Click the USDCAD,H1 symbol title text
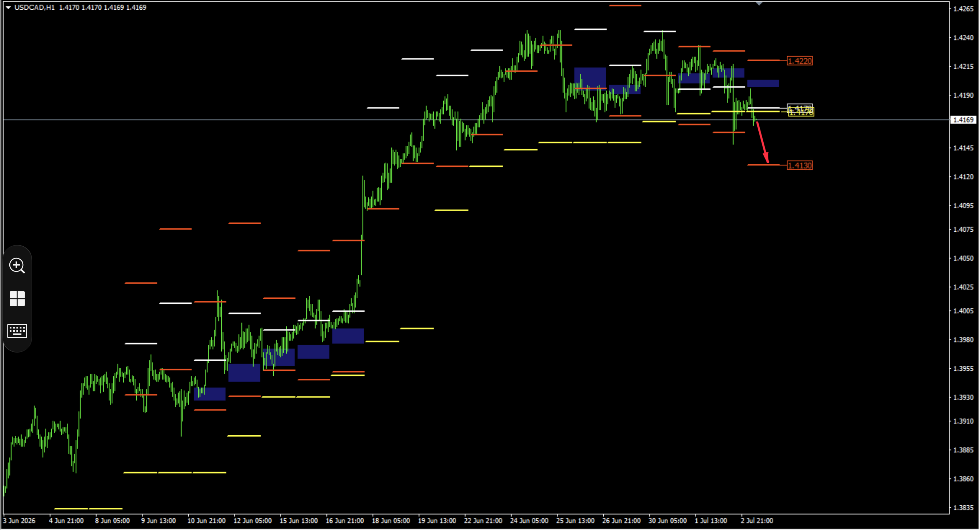980x530 pixels. click(35, 7)
